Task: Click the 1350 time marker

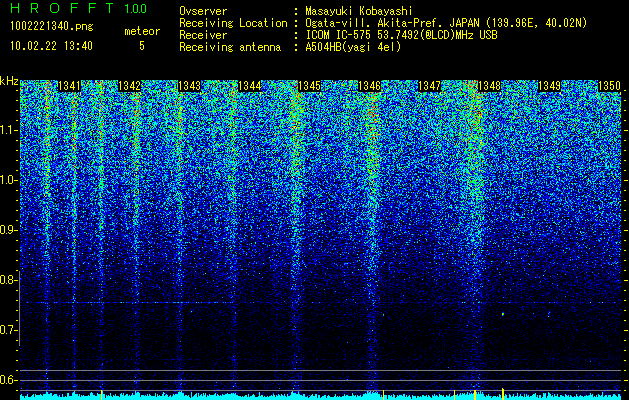Action: pyautogui.click(x=609, y=86)
